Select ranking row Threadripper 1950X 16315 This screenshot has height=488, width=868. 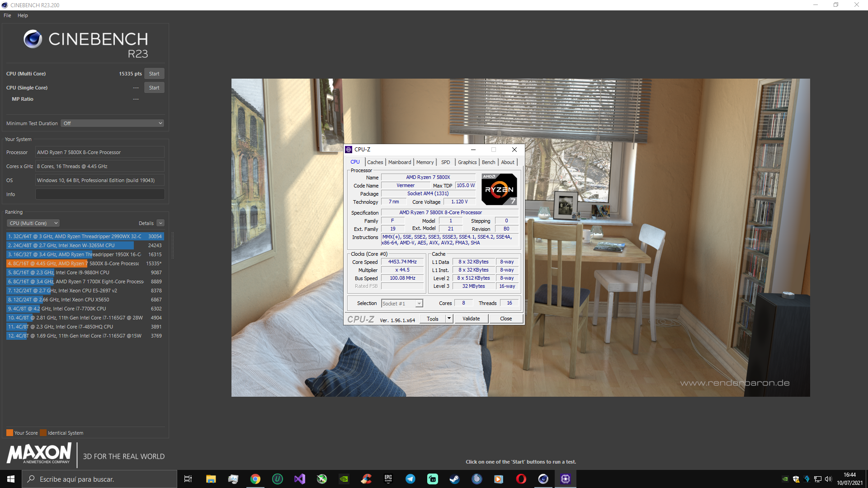tap(85, 254)
